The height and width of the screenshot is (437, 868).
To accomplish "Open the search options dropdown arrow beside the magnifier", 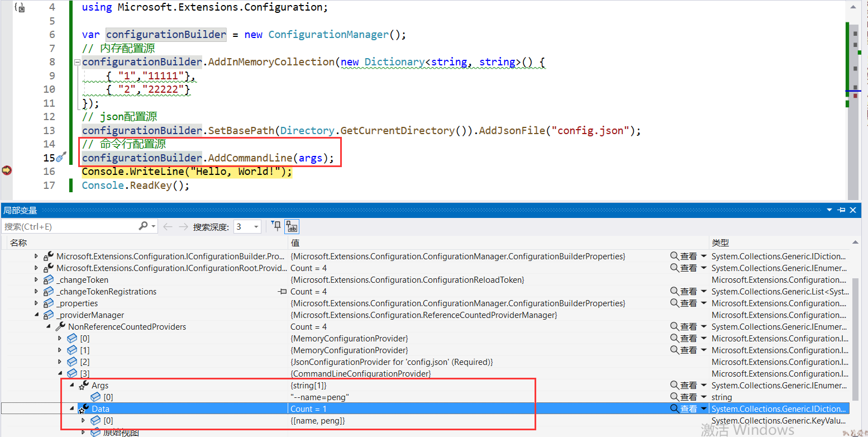I will [154, 226].
